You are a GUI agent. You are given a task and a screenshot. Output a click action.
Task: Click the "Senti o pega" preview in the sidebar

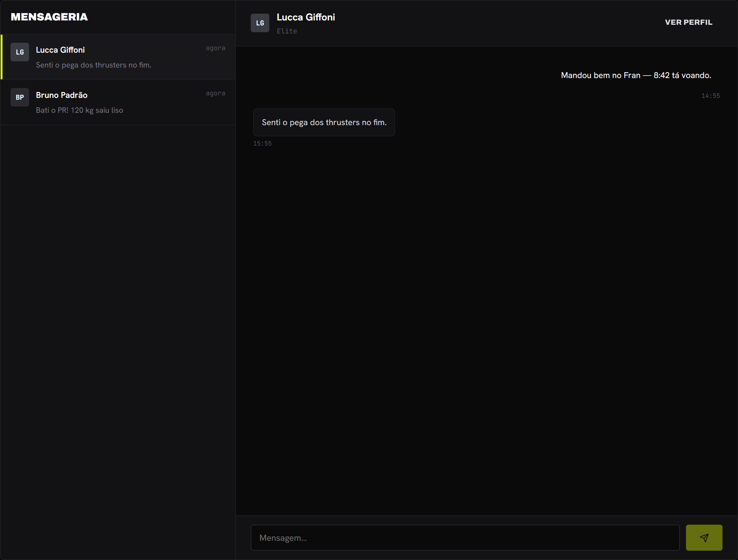tap(93, 65)
